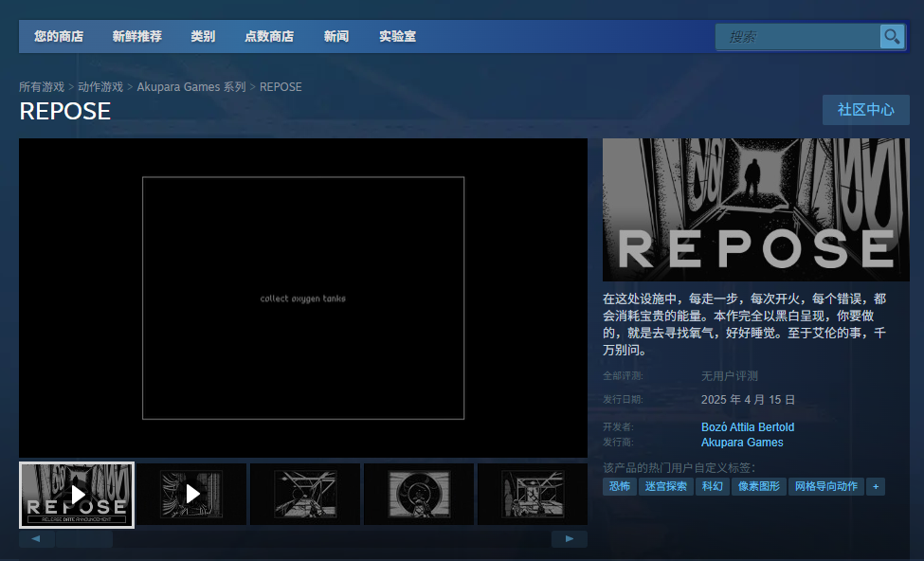This screenshot has width=924, height=561.
Task: Open the Bozó Attila Bertold developer link
Action: pyautogui.click(x=748, y=426)
